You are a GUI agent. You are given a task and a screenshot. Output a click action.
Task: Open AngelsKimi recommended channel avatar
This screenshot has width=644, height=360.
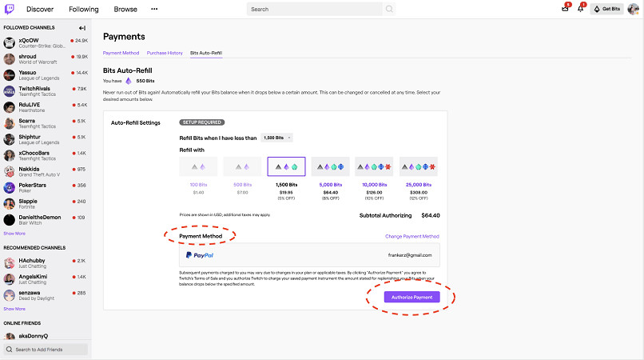[x=9, y=279]
